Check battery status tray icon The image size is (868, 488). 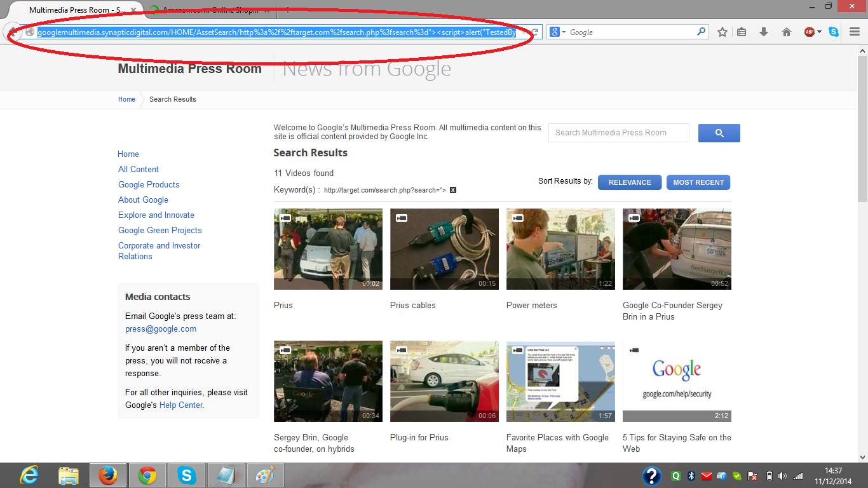[769, 476]
